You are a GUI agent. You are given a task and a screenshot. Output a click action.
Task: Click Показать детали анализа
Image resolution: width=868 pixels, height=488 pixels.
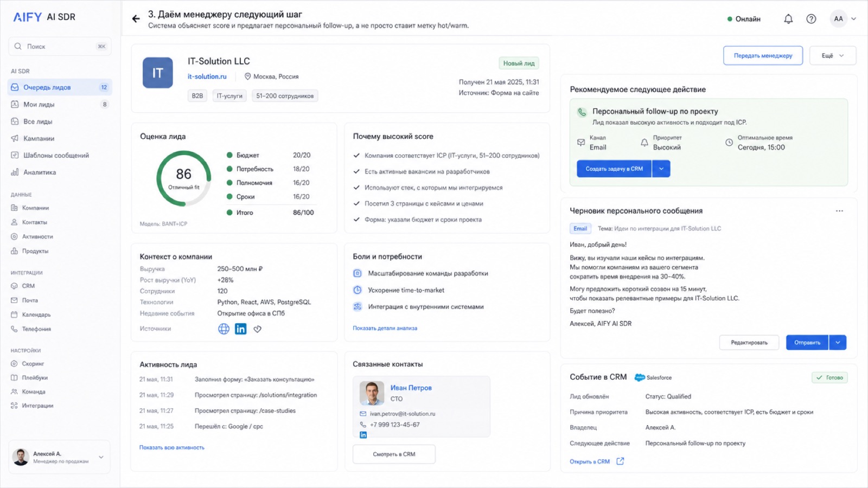(x=385, y=328)
